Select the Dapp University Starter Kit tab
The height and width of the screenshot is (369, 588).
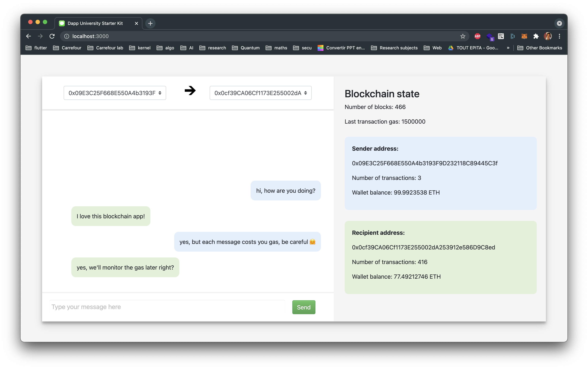point(95,23)
